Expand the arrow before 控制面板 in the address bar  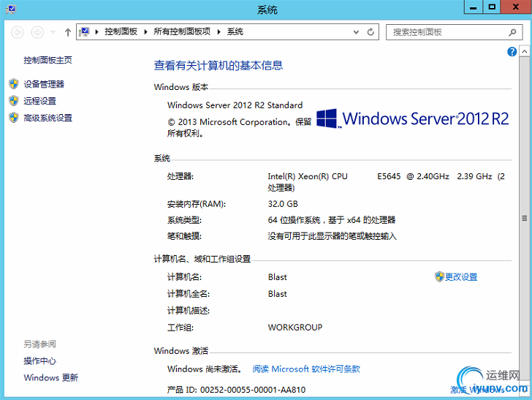point(97,32)
